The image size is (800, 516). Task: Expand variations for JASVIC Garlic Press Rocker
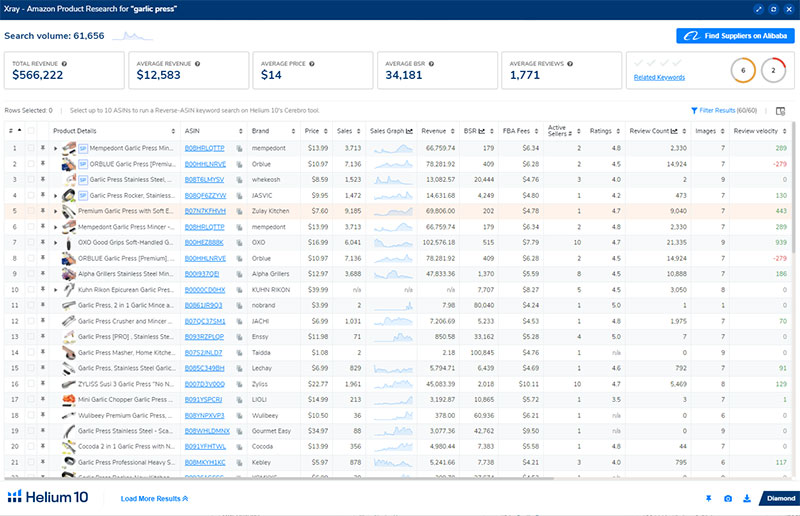56,195
